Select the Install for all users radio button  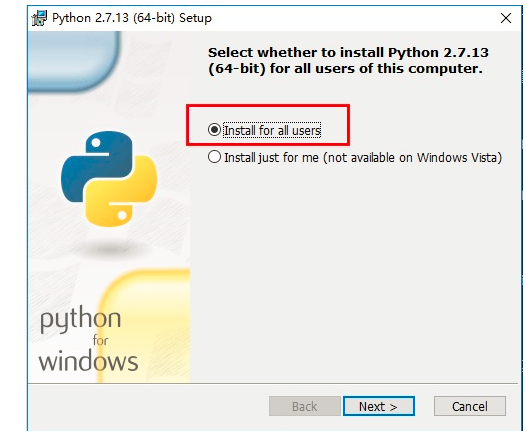click(214, 130)
